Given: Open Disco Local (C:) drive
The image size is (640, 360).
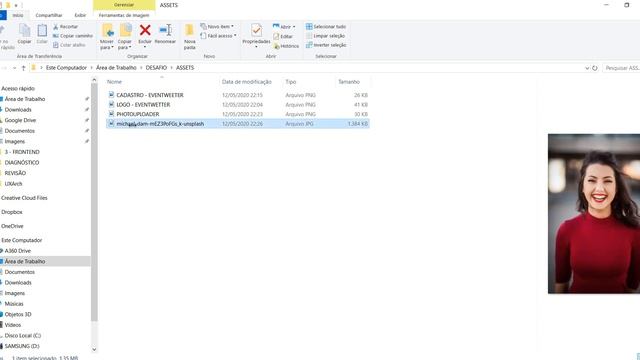Looking at the screenshot, I should click(x=23, y=336).
